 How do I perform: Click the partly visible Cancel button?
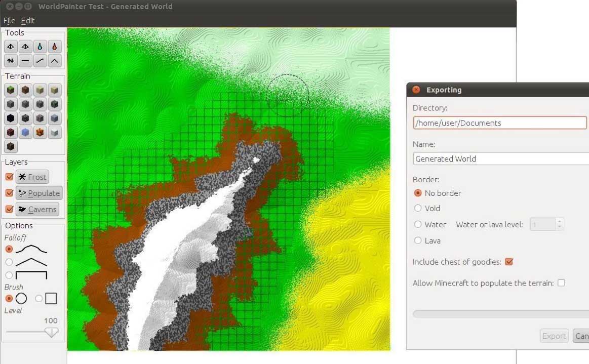pos(581,336)
